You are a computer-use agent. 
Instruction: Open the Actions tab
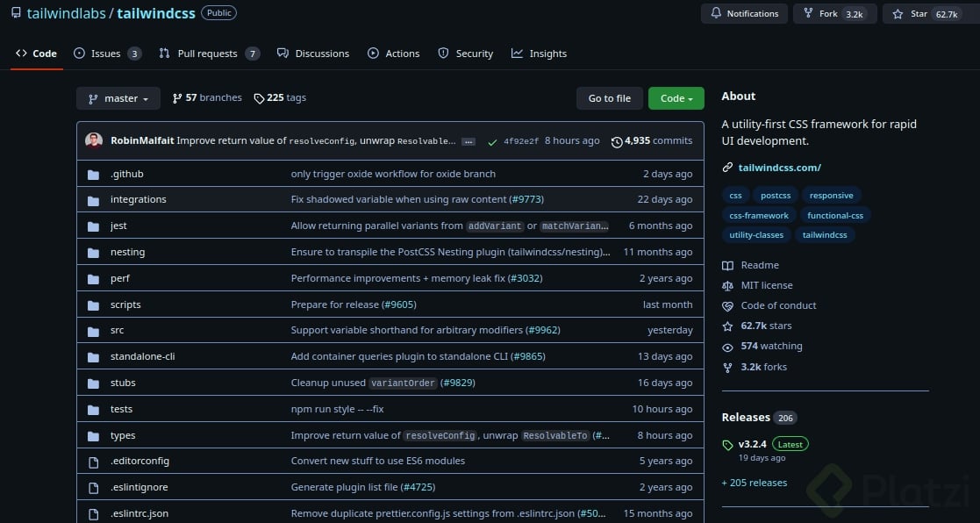click(394, 54)
